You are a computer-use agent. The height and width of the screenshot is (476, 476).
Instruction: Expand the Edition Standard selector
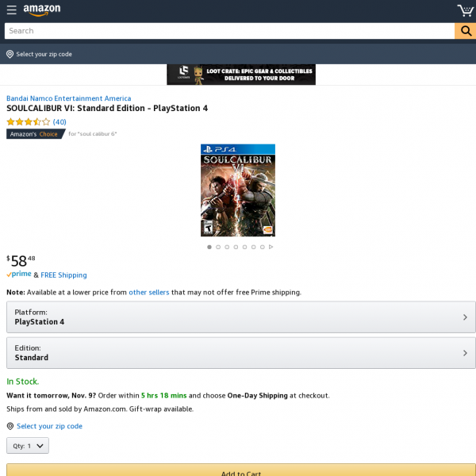coord(241,353)
